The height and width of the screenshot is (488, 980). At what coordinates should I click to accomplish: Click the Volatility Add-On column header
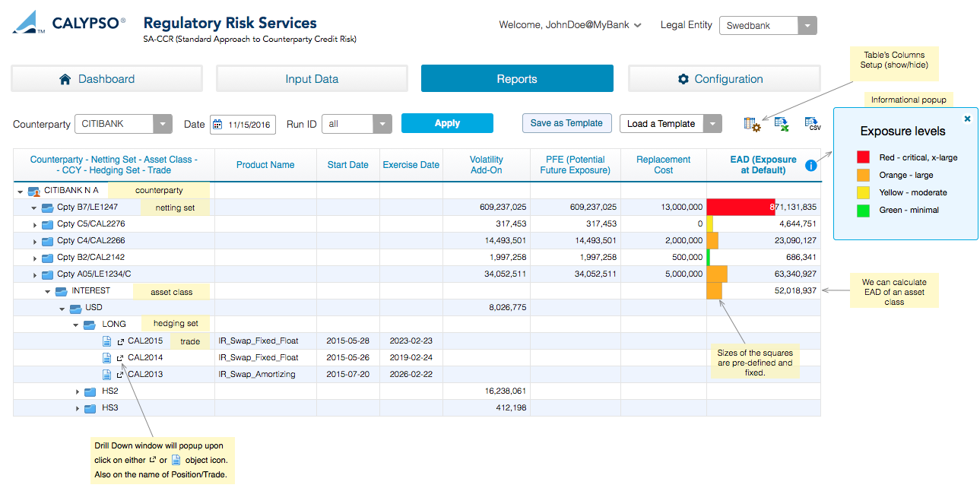pos(486,165)
